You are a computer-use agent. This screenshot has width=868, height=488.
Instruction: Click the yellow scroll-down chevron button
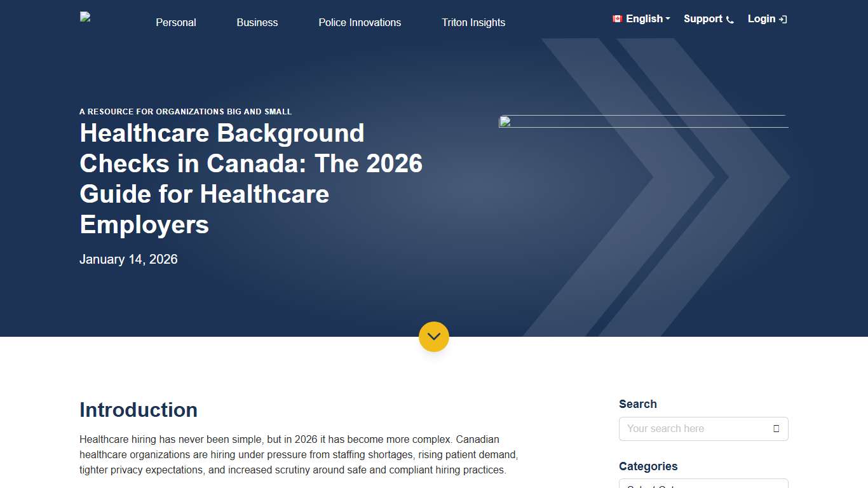434,337
